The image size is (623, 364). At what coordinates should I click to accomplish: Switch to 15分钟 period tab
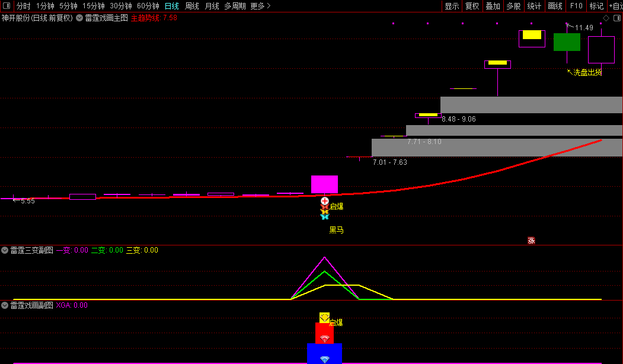tap(94, 6)
